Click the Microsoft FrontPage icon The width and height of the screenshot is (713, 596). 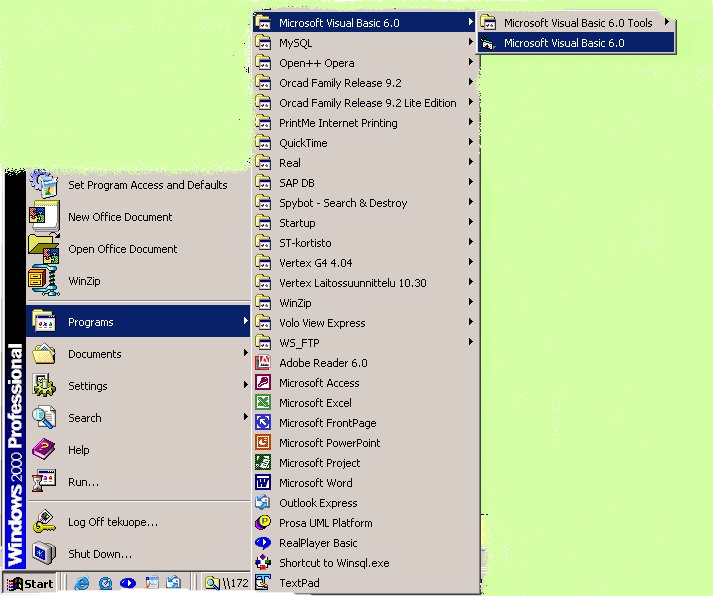263,423
